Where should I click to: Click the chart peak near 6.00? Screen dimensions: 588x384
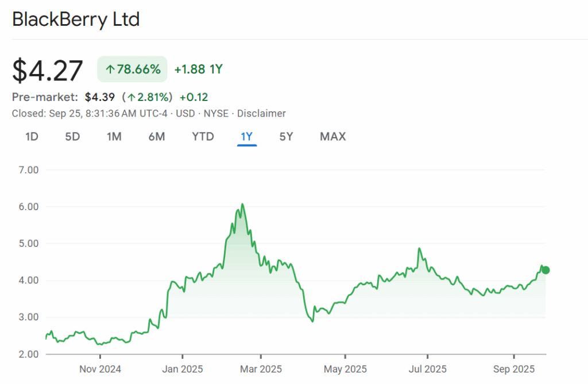coord(242,204)
